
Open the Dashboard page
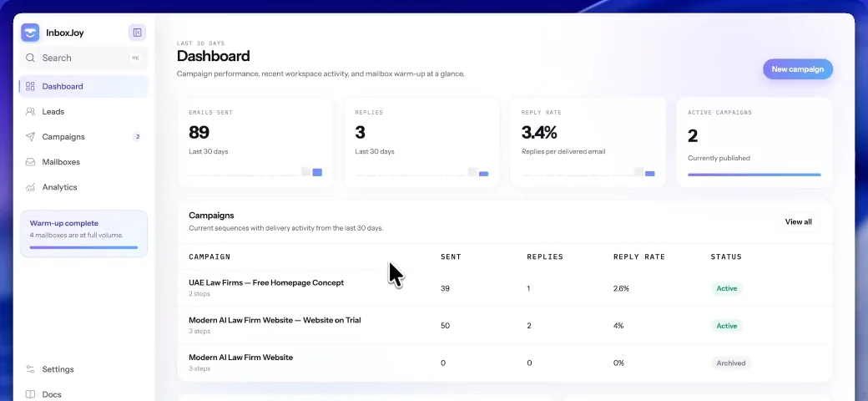[83, 86]
